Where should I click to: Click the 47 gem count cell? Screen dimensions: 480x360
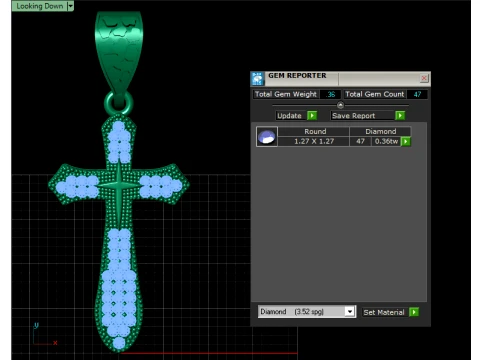(x=360, y=141)
